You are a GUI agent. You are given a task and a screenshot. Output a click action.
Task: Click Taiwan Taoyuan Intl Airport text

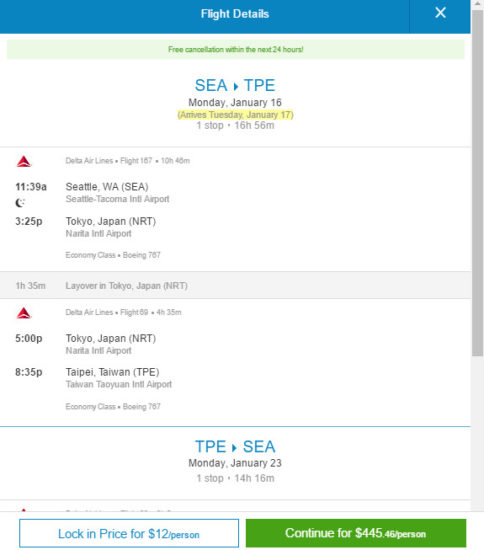click(x=119, y=384)
